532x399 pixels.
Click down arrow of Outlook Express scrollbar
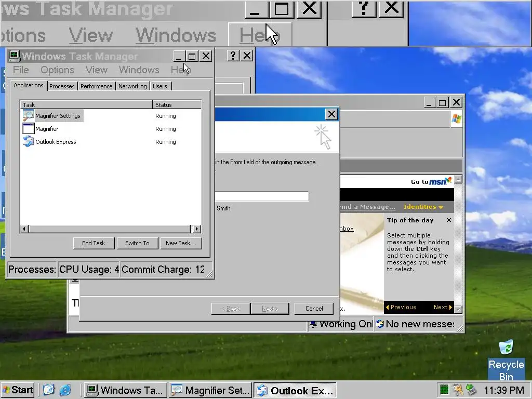[x=458, y=309]
